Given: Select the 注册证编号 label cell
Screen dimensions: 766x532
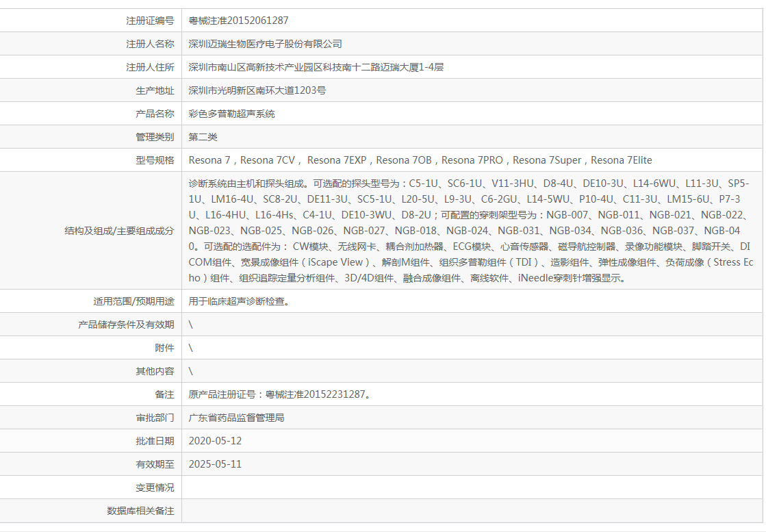Looking at the screenshot, I should [x=150, y=21].
